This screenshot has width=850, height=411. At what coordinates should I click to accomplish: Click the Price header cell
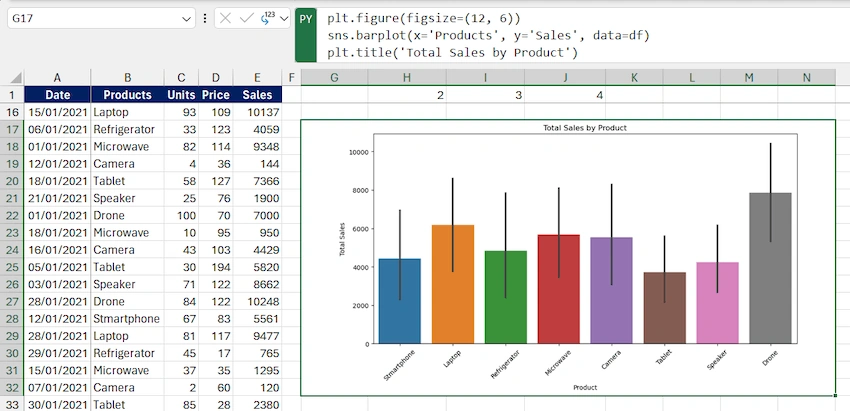[x=216, y=95]
